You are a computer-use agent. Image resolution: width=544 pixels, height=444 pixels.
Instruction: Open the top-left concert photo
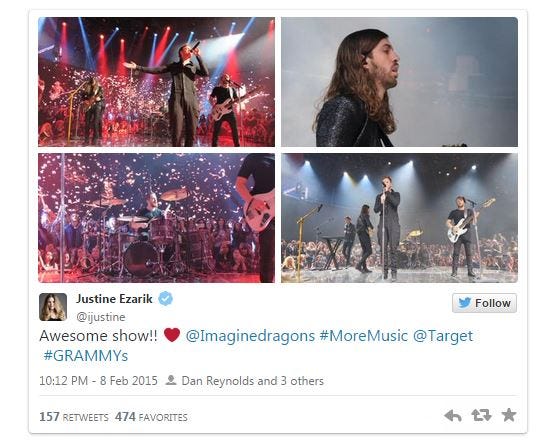point(156,82)
